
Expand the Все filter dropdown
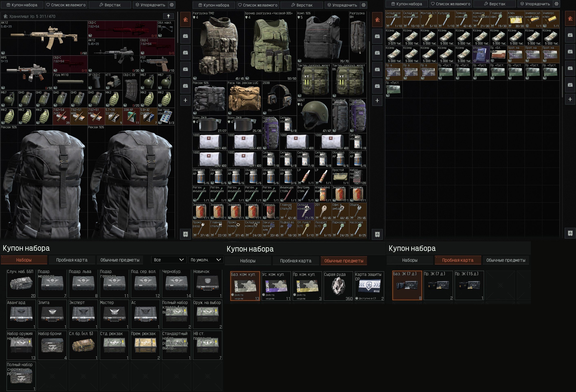[x=169, y=260]
